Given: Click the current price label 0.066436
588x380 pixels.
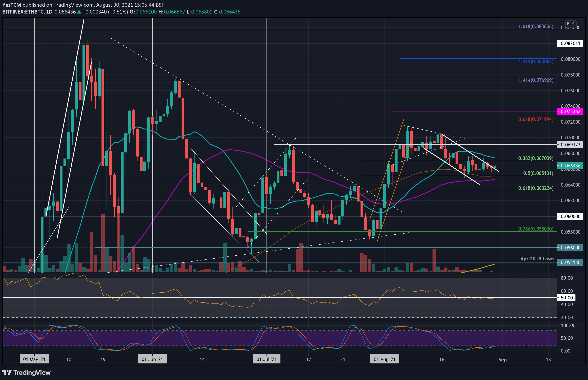Looking at the screenshot, I should click(x=570, y=166).
